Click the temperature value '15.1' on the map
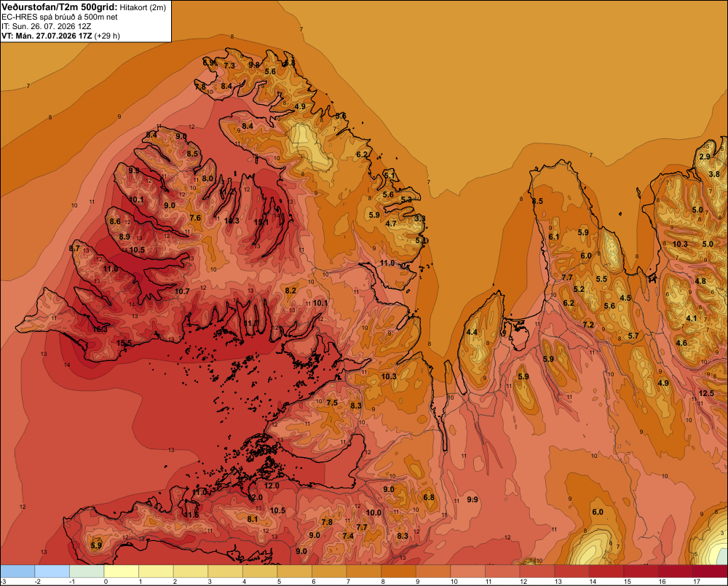 tap(261, 223)
